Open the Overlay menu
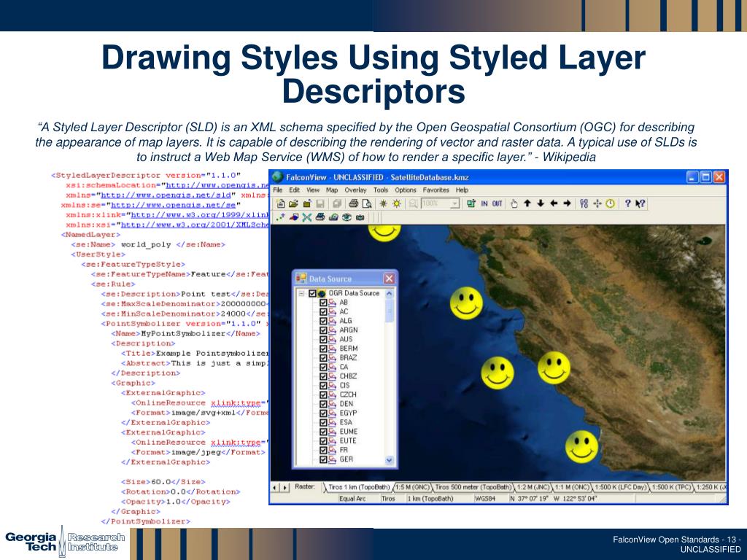 pos(355,190)
